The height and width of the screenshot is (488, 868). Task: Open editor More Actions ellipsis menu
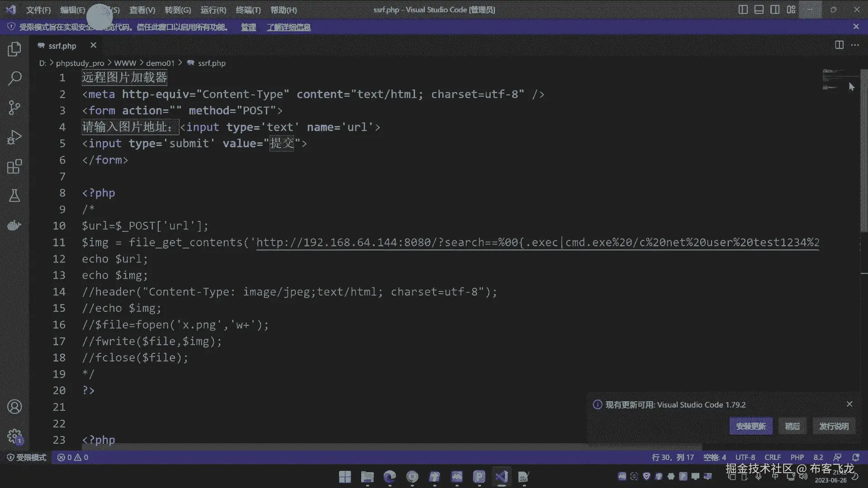855,45
